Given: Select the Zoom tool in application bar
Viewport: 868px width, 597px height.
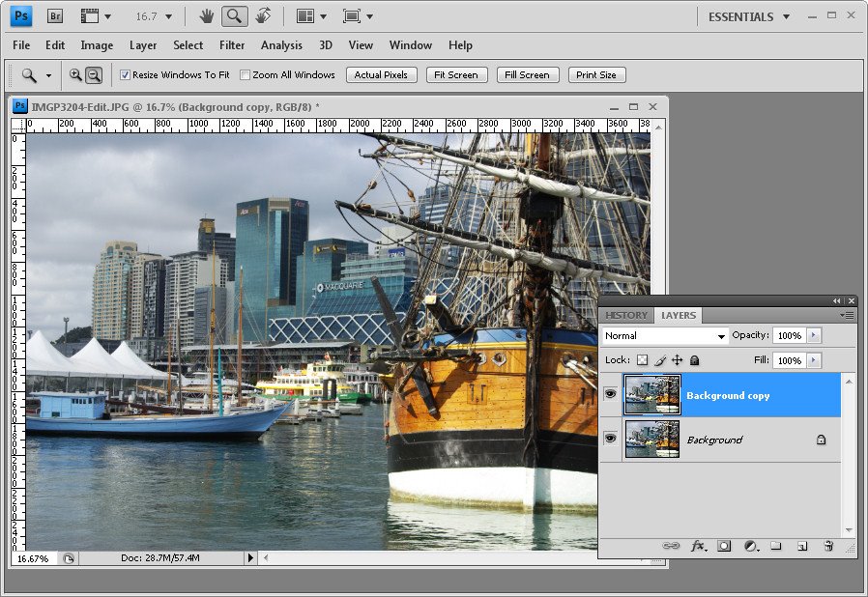Looking at the screenshot, I should coord(234,16).
